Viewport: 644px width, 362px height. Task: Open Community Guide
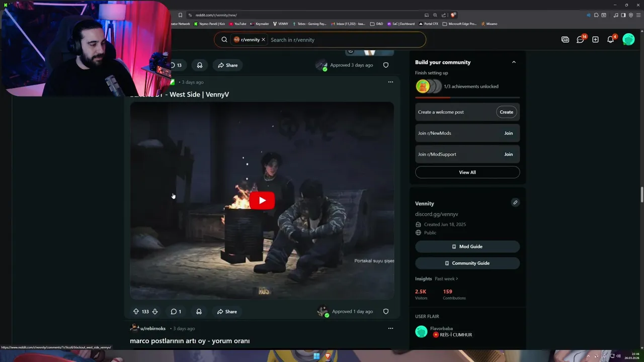pyautogui.click(x=467, y=263)
